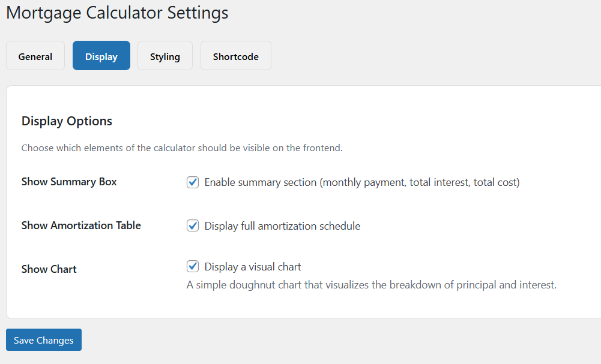
Task: Click the Display Options section heading
Action: coord(67,121)
